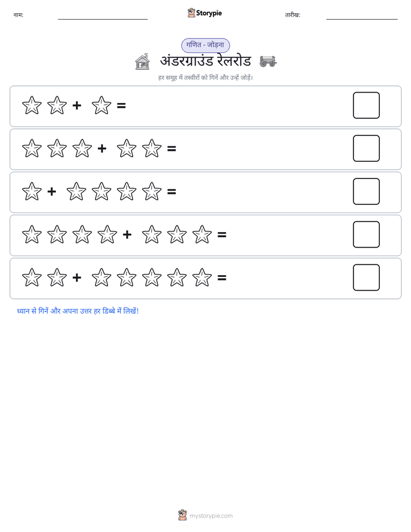Image resolution: width=411 pixels, height=532 pixels.
Task: Select the answer box in row one
Action: (366, 105)
